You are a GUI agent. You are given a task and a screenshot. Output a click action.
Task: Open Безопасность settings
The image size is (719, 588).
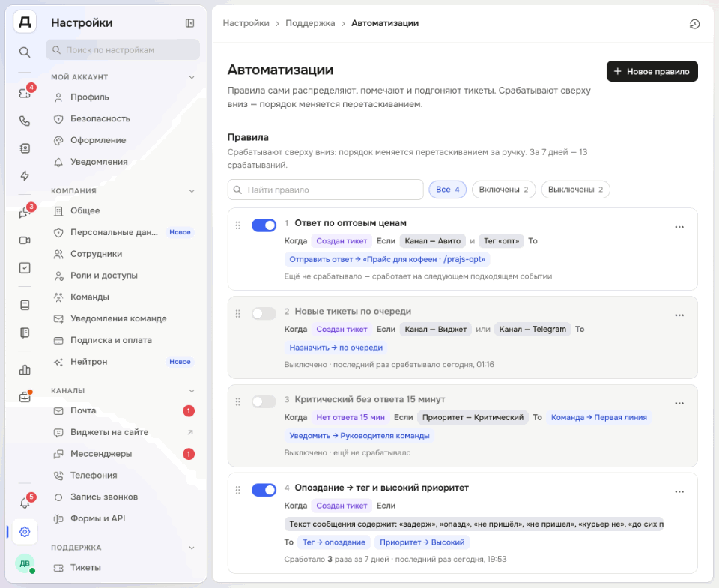(123, 119)
